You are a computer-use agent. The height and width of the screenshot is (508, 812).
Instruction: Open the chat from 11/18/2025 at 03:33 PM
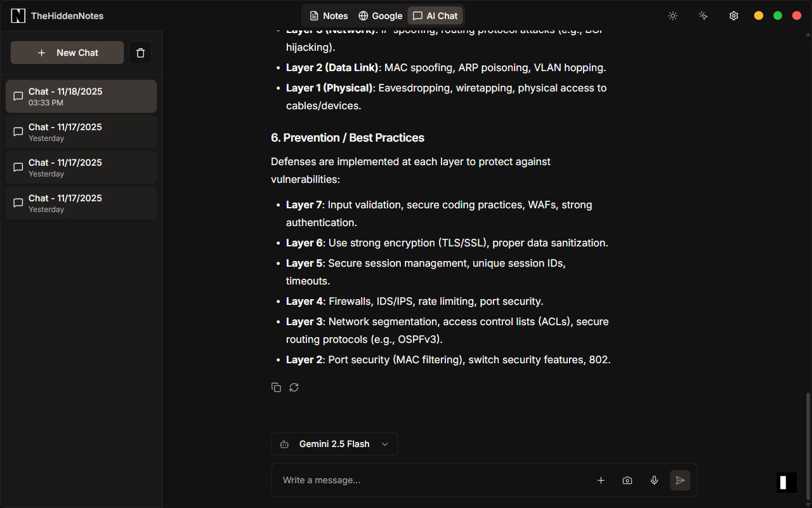[x=81, y=96]
